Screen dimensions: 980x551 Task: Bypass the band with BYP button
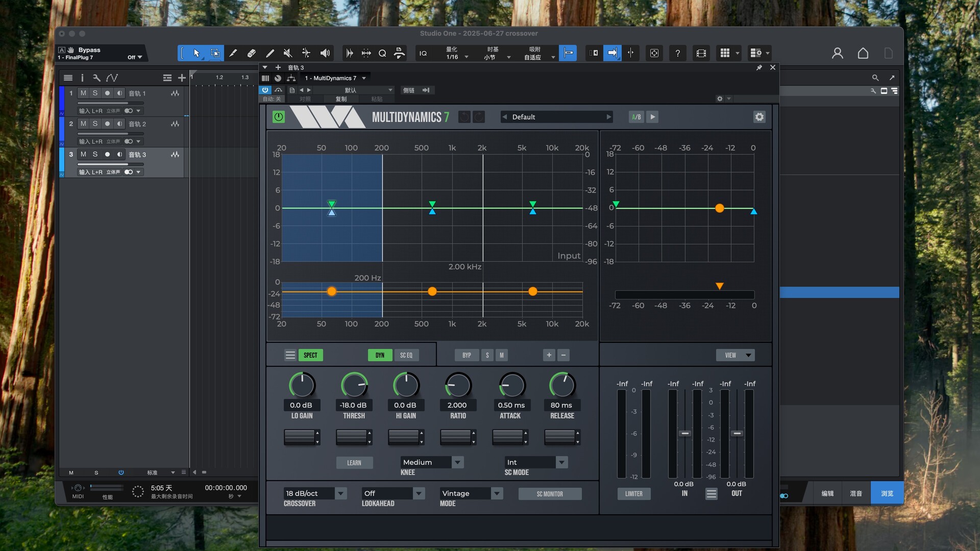click(467, 355)
